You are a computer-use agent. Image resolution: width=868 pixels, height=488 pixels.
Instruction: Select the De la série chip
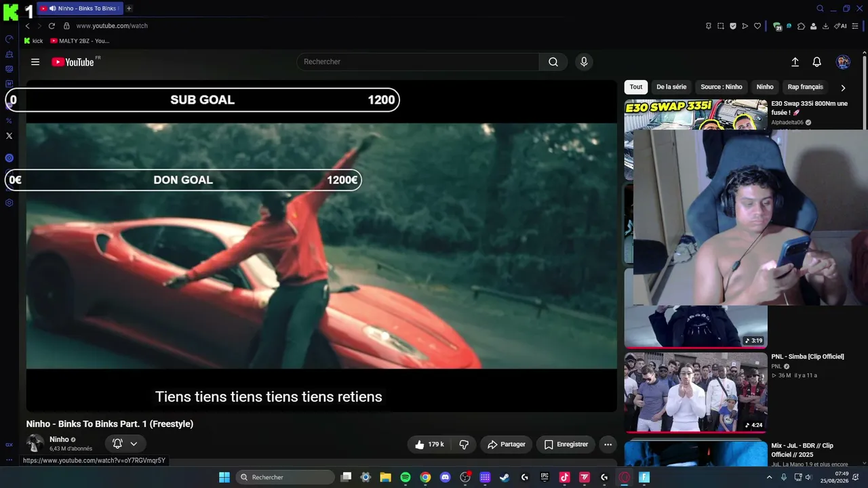671,87
